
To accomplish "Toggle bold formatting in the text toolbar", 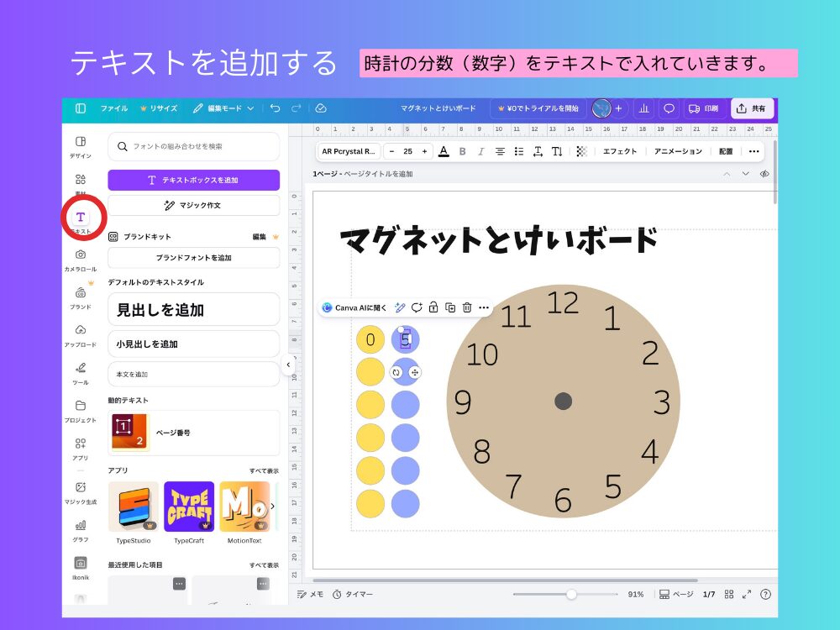I will click(463, 151).
